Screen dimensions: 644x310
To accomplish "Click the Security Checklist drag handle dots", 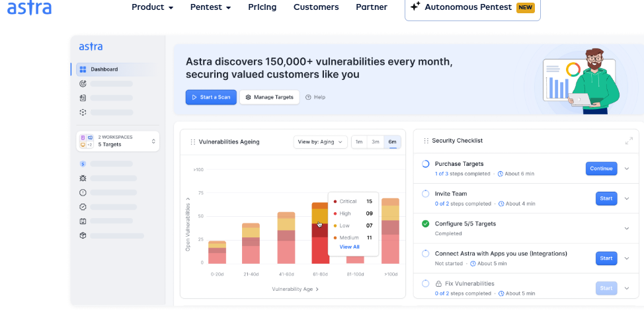I will tap(426, 141).
